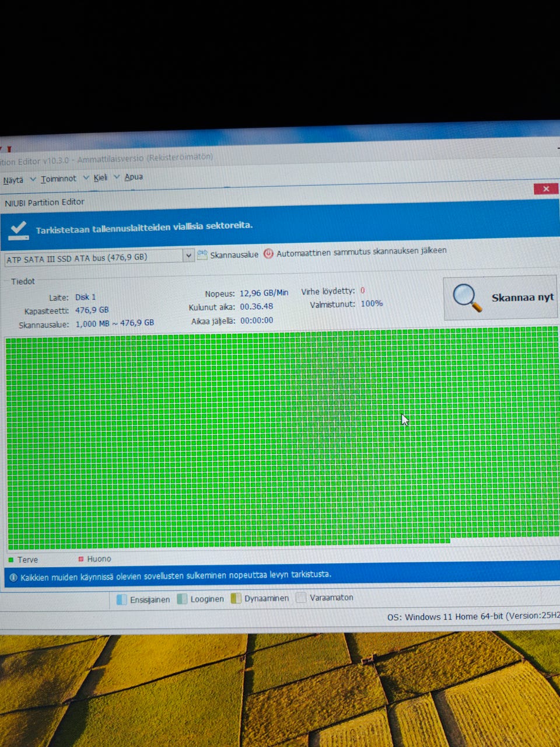
Task: Click the green sector scan map
Action: [x=282, y=438]
